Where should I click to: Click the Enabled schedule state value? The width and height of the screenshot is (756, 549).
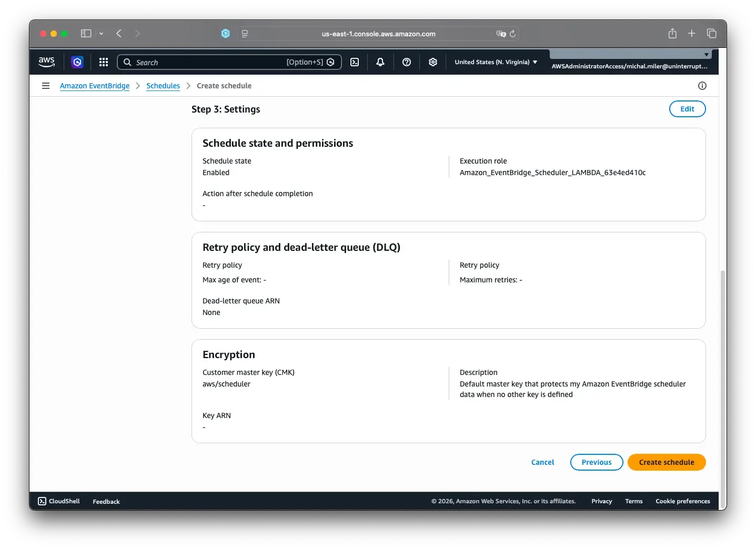(x=216, y=172)
